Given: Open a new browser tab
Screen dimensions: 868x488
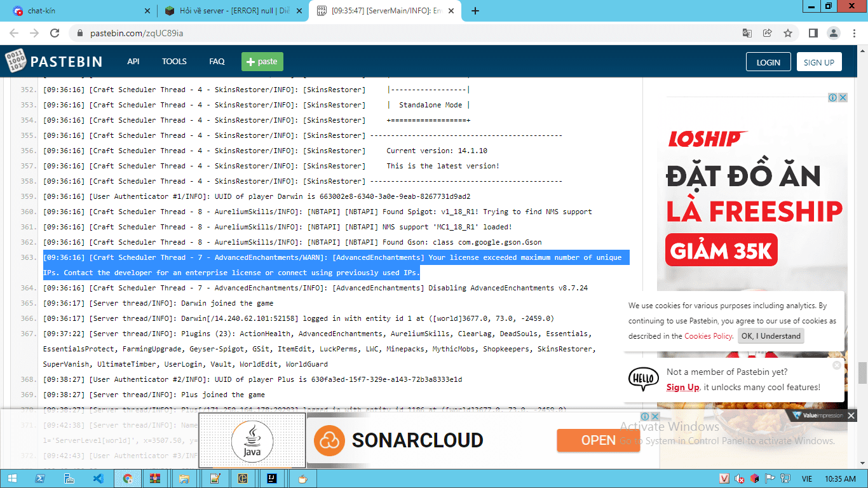Looking at the screenshot, I should [x=475, y=11].
